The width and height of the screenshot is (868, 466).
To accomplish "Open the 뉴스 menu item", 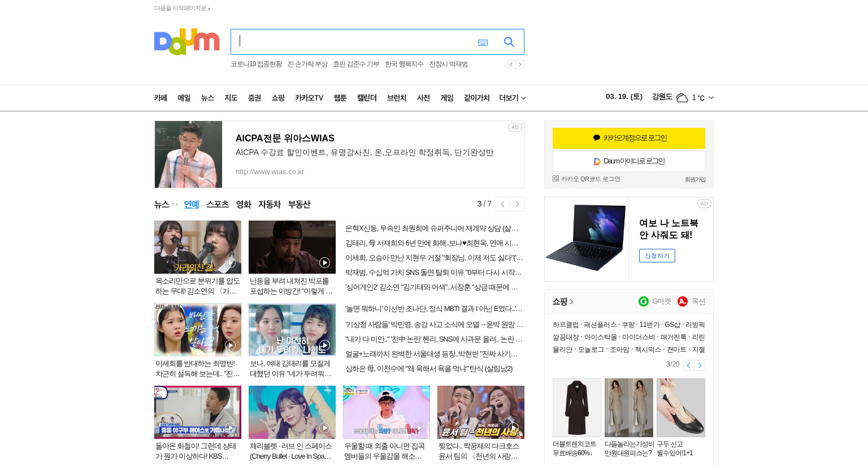I will (207, 98).
